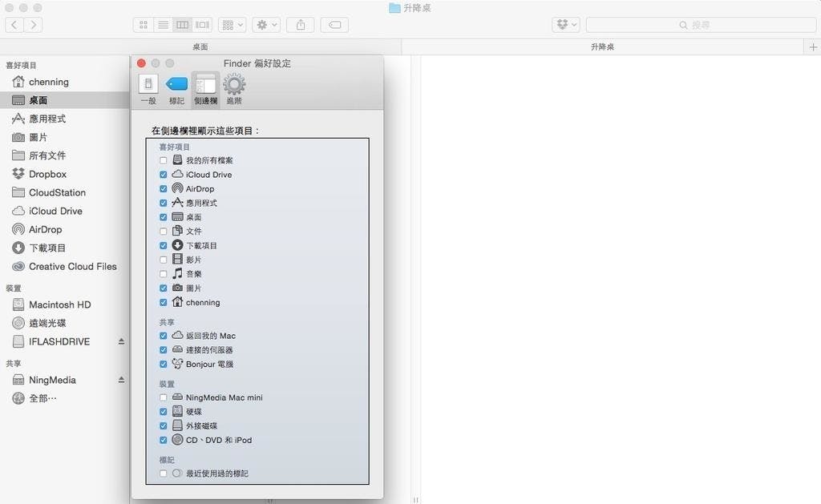Image resolution: width=821 pixels, height=504 pixels.
Task: Enable NingMedia Mac mini checkbox
Action: pyautogui.click(x=164, y=397)
